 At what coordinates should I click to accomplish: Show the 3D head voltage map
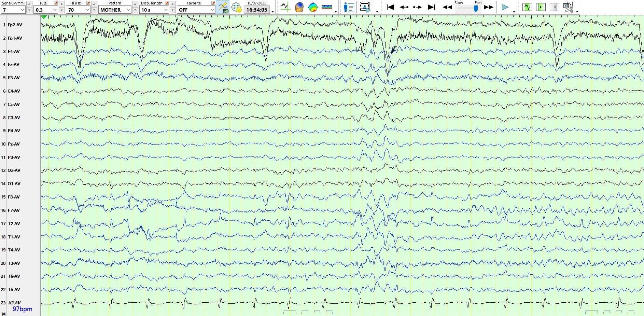pyautogui.click(x=299, y=7)
